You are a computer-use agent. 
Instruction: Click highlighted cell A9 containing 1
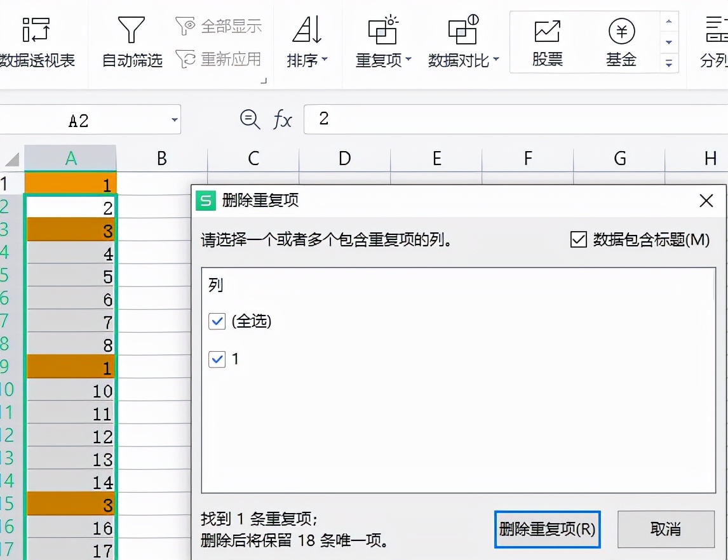tap(70, 366)
